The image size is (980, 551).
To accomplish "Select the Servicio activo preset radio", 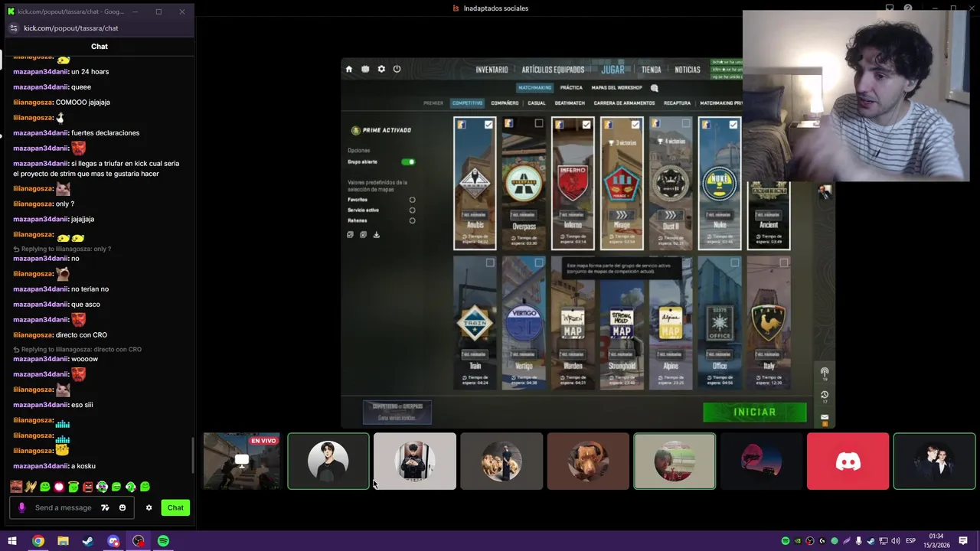I will click(x=412, y=210).
